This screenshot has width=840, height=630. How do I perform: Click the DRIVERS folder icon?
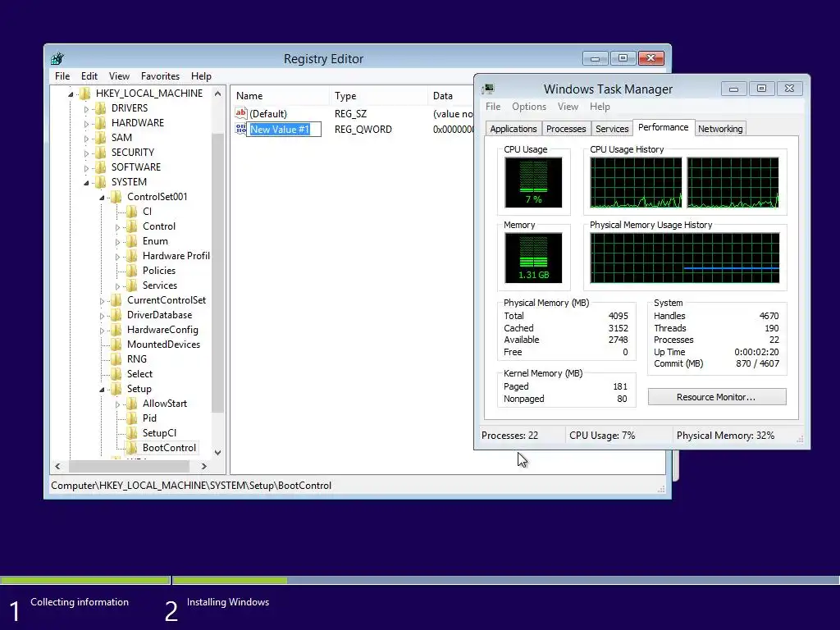pyautogui.click(x=101, y=108)
